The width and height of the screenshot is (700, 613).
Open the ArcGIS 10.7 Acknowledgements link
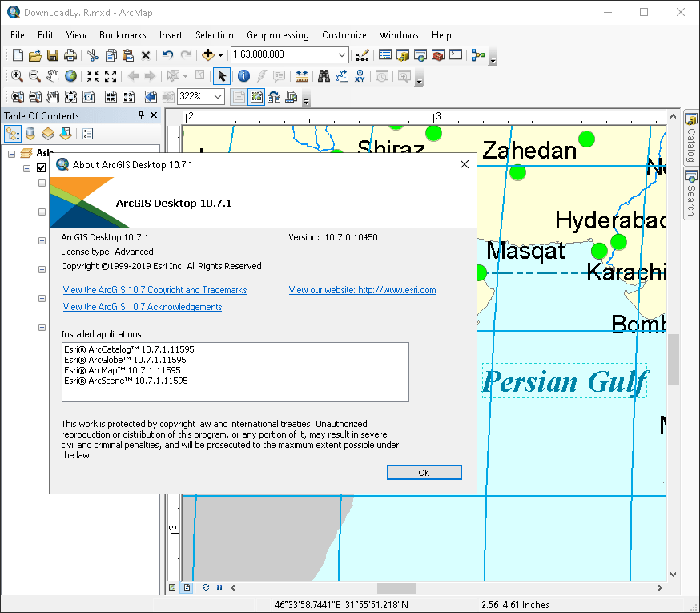(x=143, y=307)
